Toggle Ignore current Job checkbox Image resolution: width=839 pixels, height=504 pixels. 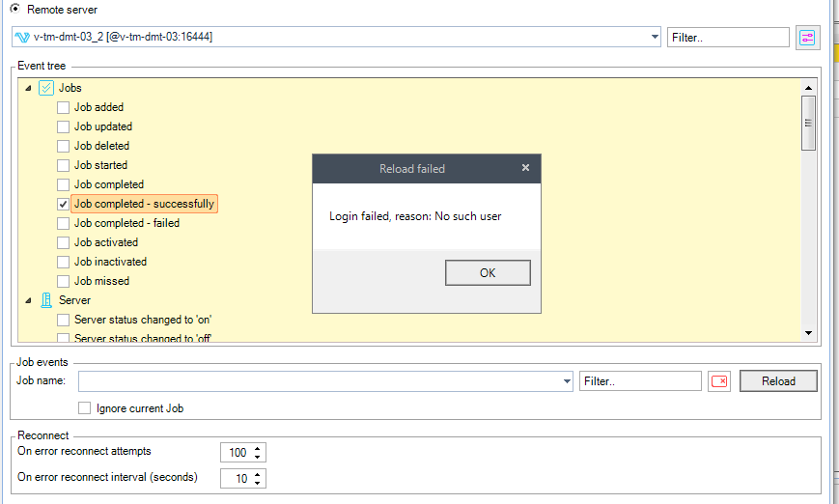[85, 408]
